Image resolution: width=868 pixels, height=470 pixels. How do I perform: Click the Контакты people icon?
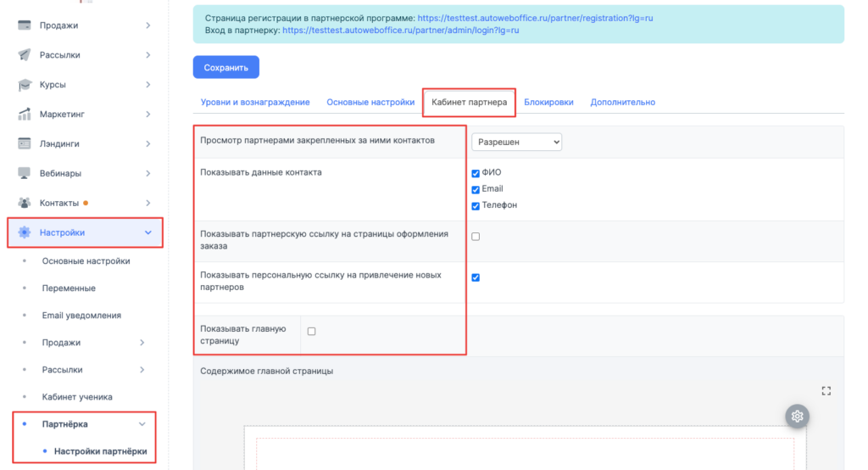pyautogui.click(x=25, y=204)
